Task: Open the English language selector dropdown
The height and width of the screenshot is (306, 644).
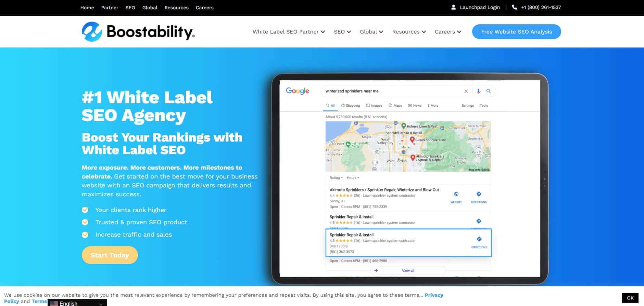Action: 77,303
